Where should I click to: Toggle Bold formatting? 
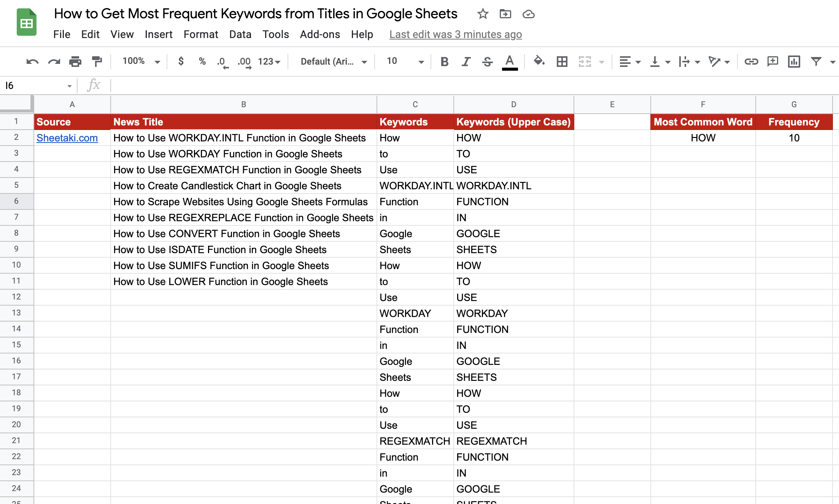(x=444, y=62)
